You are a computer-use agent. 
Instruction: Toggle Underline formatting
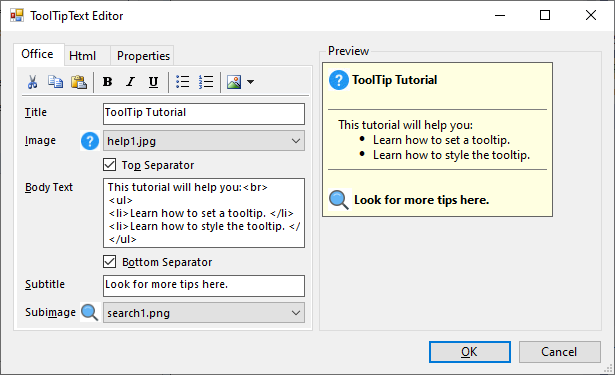(x=153, y=82)
